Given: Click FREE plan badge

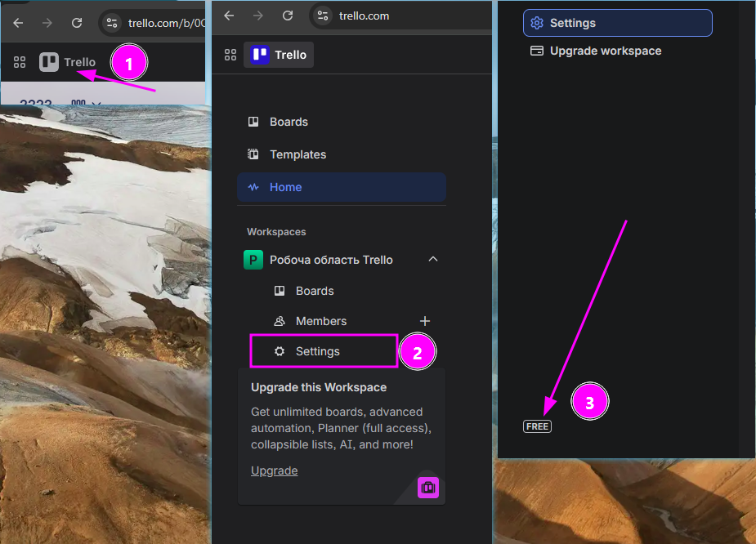Looking at the screenshot, I should click(537, 426).
